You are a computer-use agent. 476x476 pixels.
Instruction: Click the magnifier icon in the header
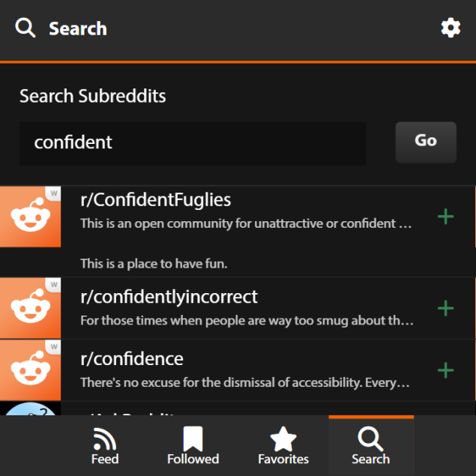25,28
